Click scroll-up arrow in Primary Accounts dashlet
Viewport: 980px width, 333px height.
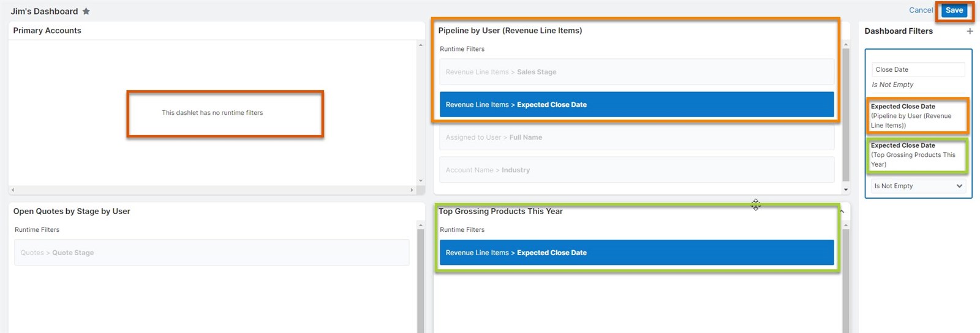(x=420, y=45)
